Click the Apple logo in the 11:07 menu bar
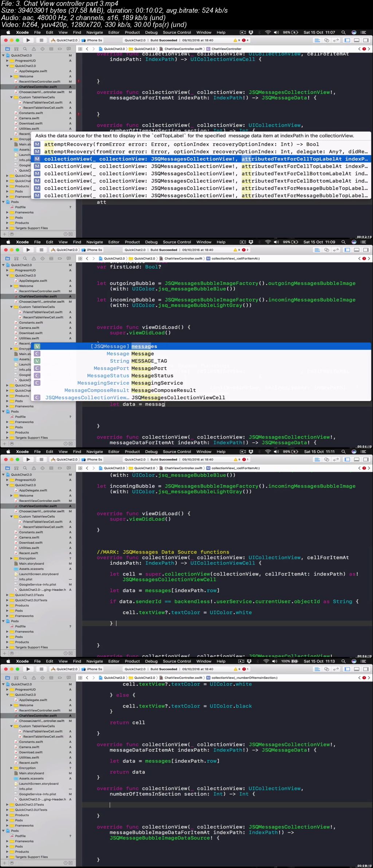The height and width of the screenshot is (868, 373). click(x=8, y=32)
